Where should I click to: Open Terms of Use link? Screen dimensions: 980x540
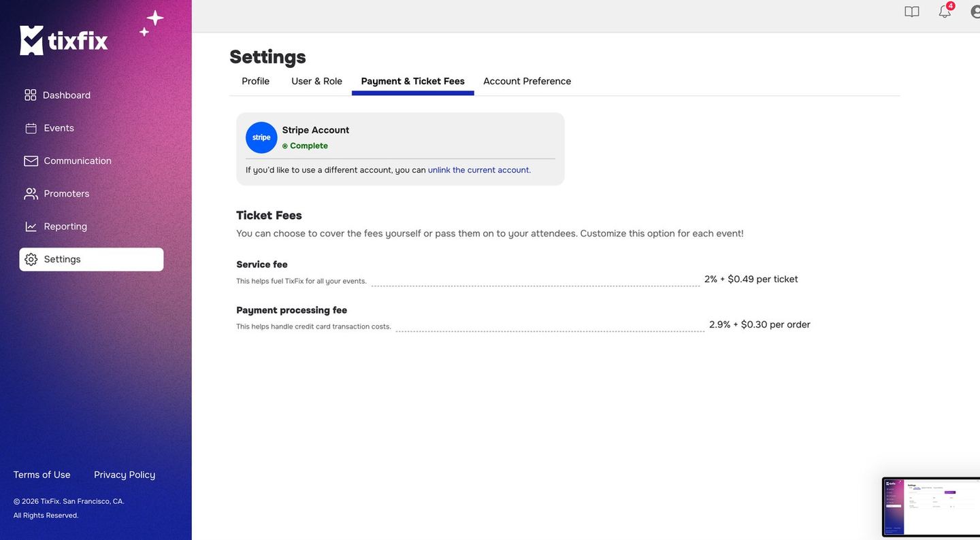point(42,475)
